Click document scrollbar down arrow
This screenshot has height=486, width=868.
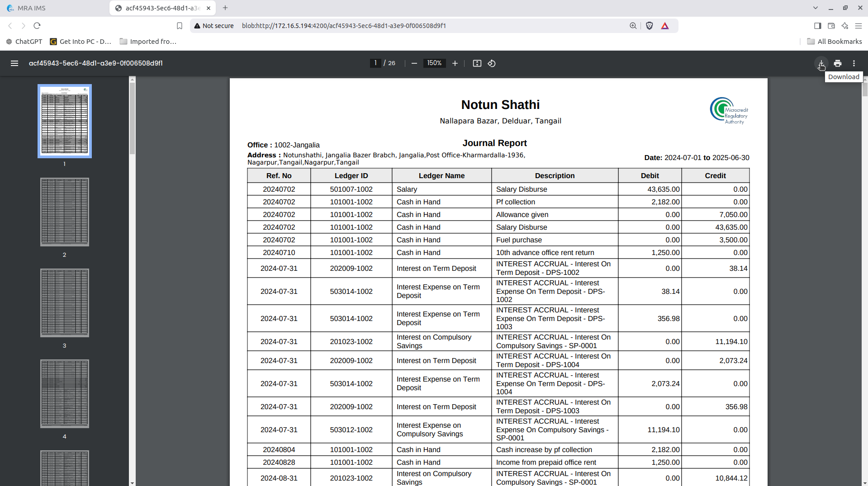pyautogui.click(x=865, y=483)
